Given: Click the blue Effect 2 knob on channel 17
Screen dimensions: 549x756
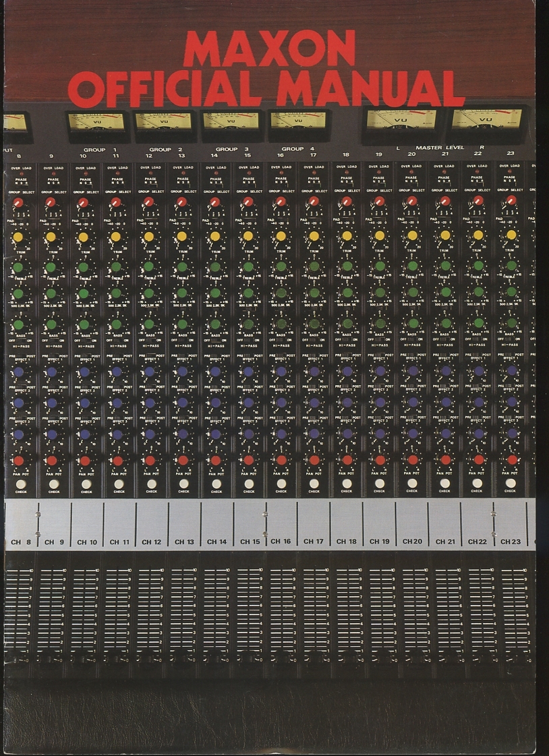Looking at the screenshot, I should (314, 402).
